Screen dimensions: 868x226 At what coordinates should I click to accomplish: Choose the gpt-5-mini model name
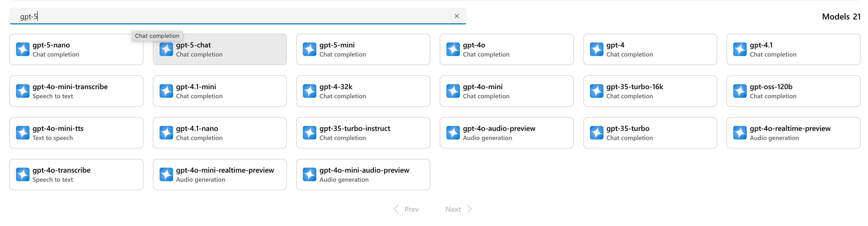click(337, 45)
